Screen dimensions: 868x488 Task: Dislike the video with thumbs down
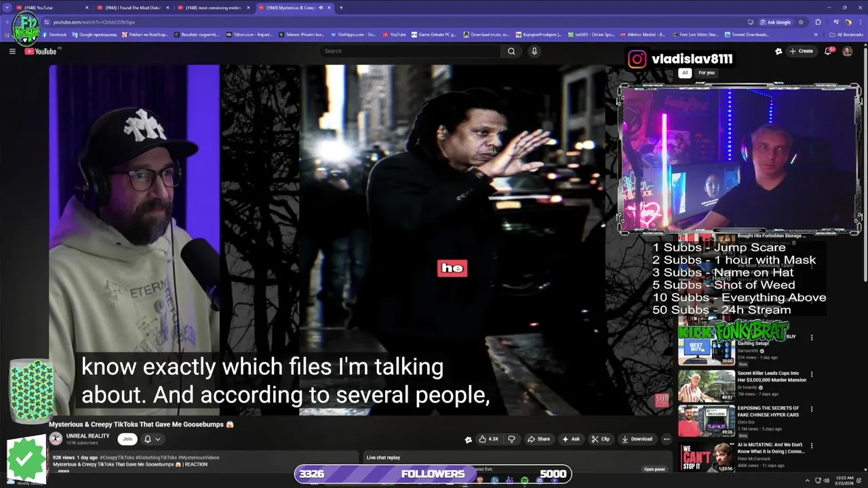pyautogui.click(x=511, y=439)
